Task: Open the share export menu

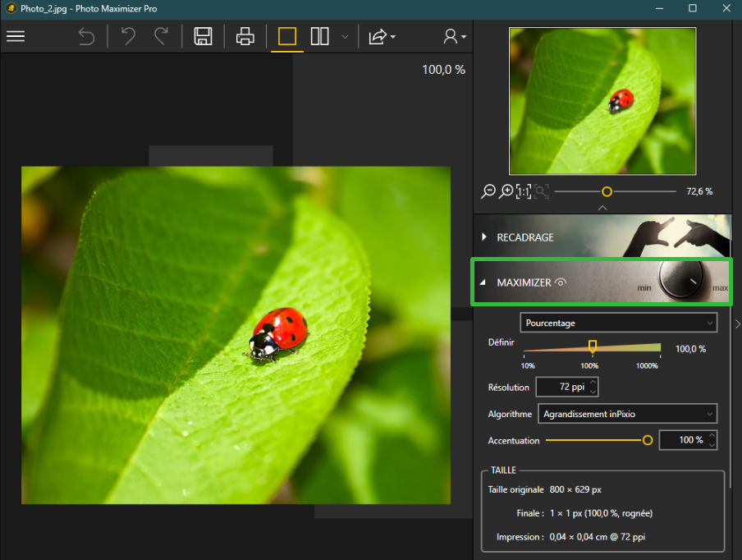Action: pyautogui.click(x=382, y=36)
